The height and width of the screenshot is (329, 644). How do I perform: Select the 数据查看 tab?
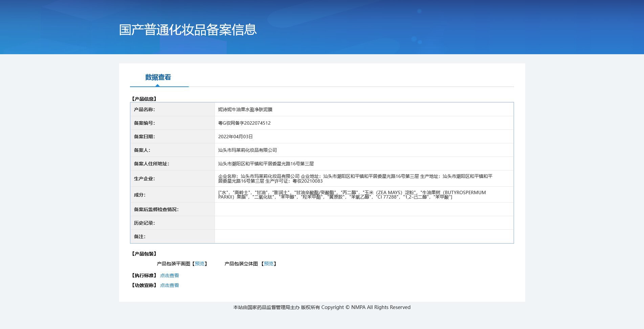(x=158, y=77)
